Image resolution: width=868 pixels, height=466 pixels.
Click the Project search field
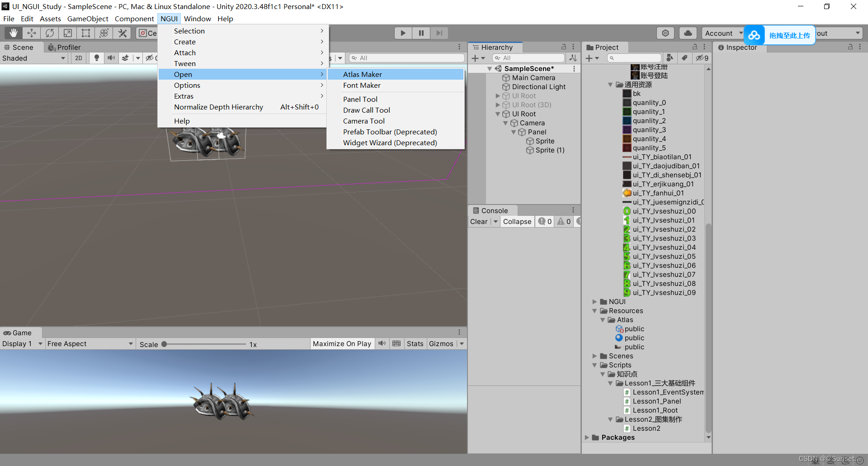(634, 58)
